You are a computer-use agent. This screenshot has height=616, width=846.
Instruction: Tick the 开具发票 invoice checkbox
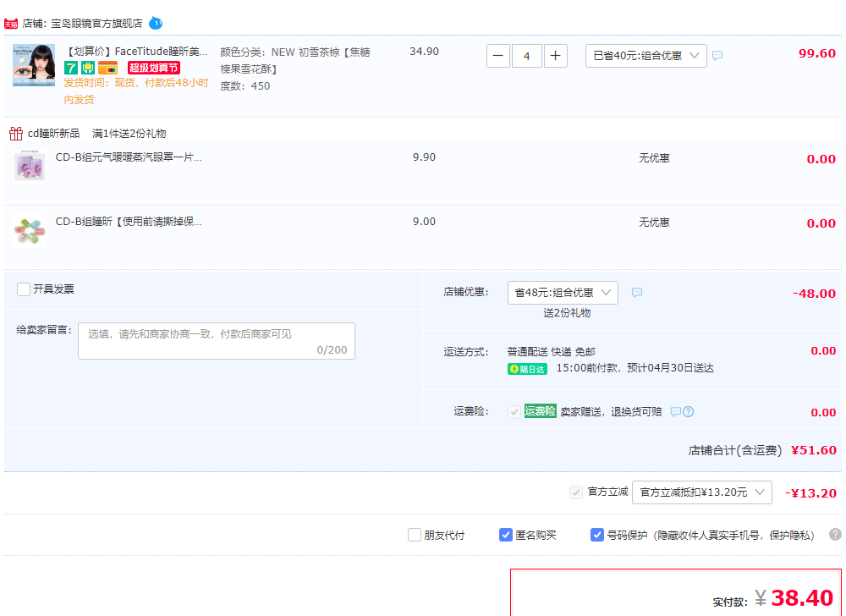[x=24, y=289]
